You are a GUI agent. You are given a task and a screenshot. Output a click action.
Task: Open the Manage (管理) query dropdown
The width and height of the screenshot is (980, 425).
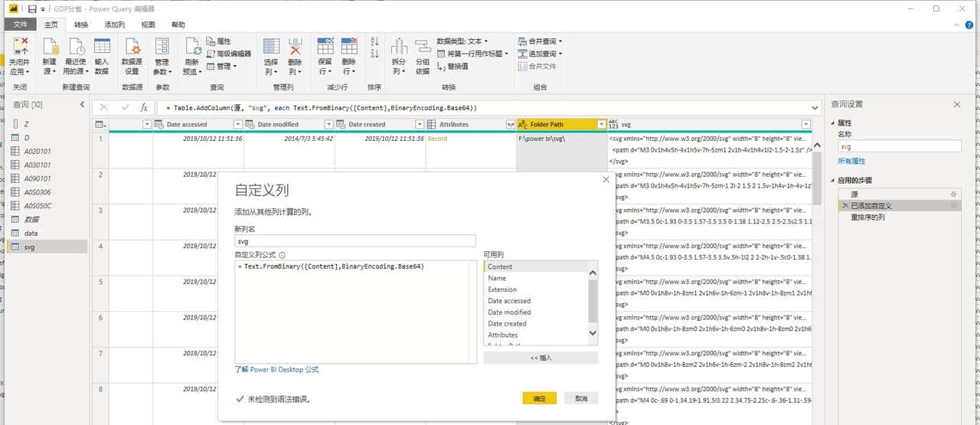tap(223, 66)
